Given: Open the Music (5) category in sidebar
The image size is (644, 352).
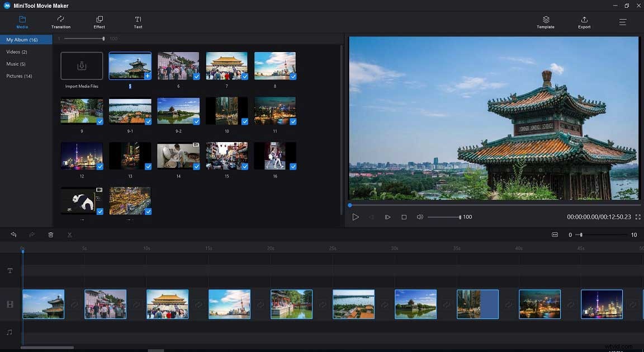Looking at the screenshot, I should pos(16,64).
